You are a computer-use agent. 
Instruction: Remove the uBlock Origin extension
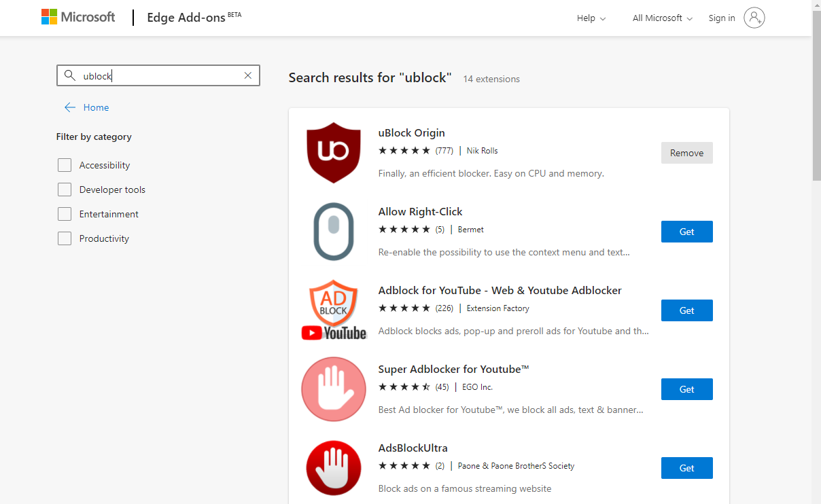(x=686, y=153)
